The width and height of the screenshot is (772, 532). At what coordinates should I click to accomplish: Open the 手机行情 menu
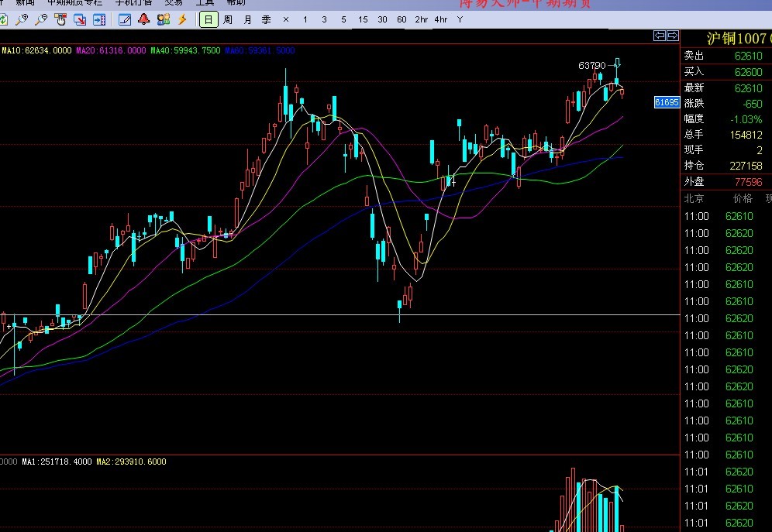click(x=134, y=2)
